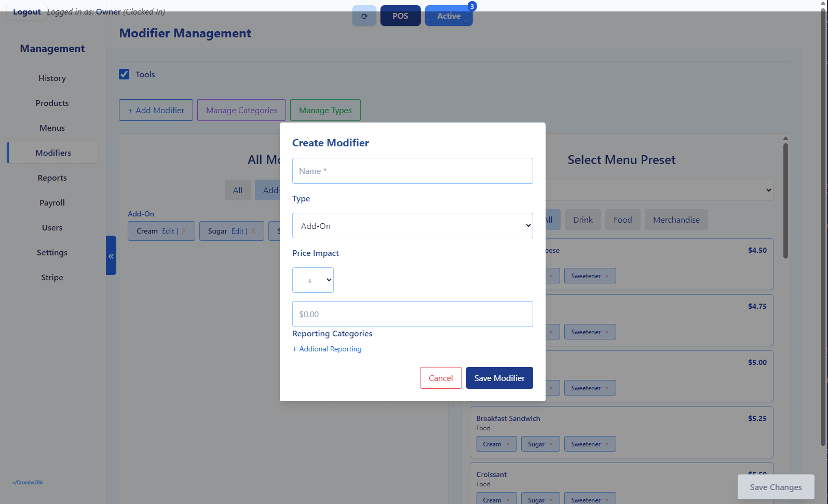
Task: Click into the modifier Name field
Action: coord(412,171)
